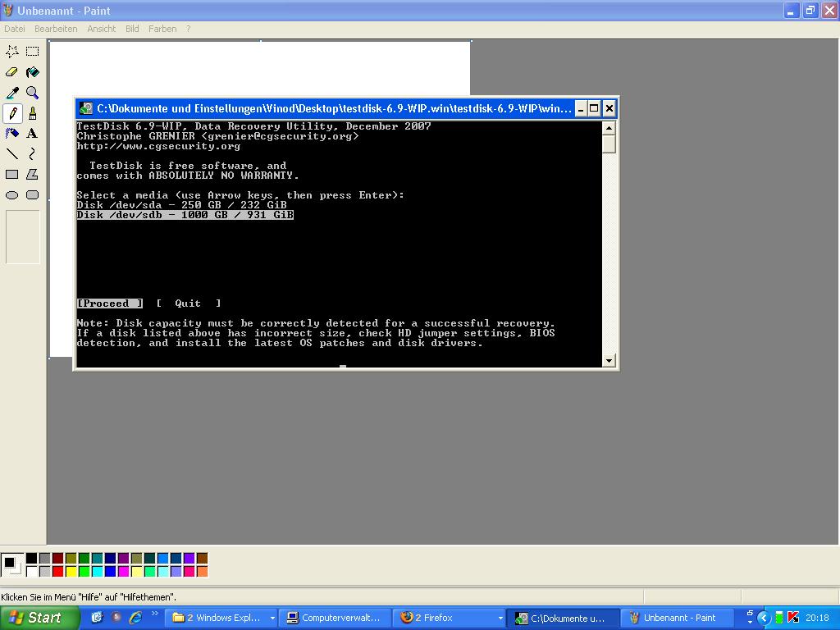Select the Curve tool
The image size is (840, 630).
point(33,154)
